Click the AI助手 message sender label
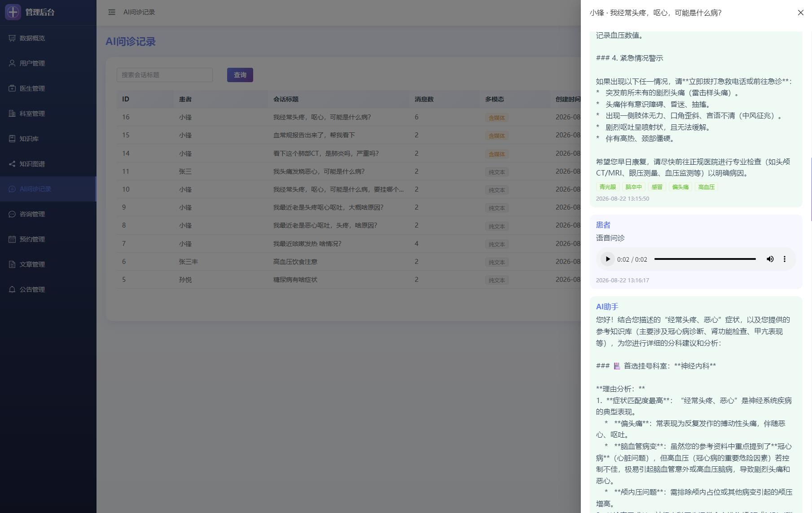 607,307
